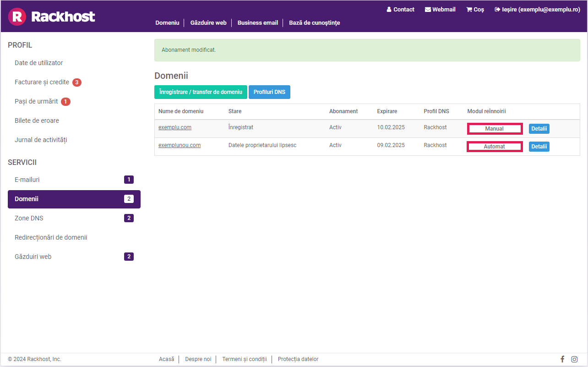Screen dimensions: 588x367
Task: Open Termeni și condiții footer link
Action: point(245,359)
